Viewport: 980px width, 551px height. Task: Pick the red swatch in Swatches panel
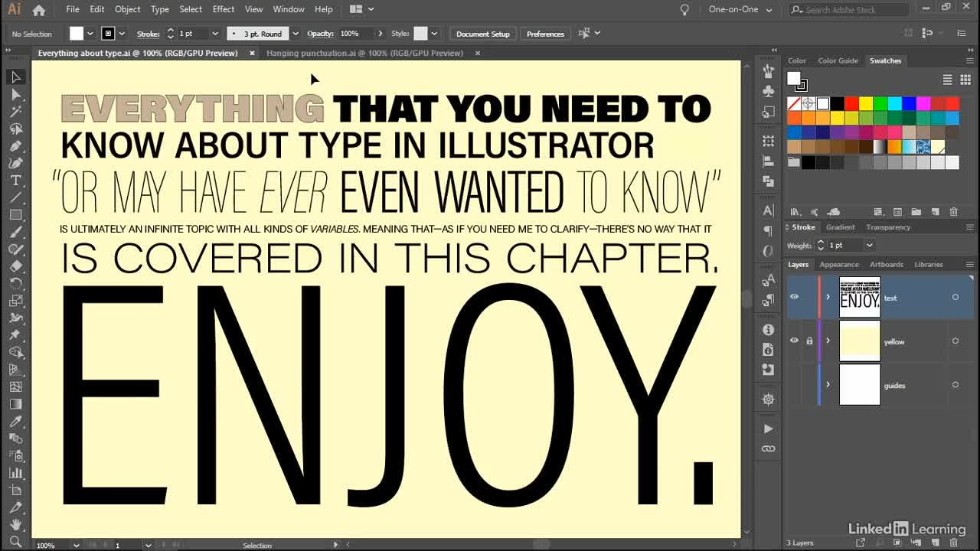click(851, 103)
